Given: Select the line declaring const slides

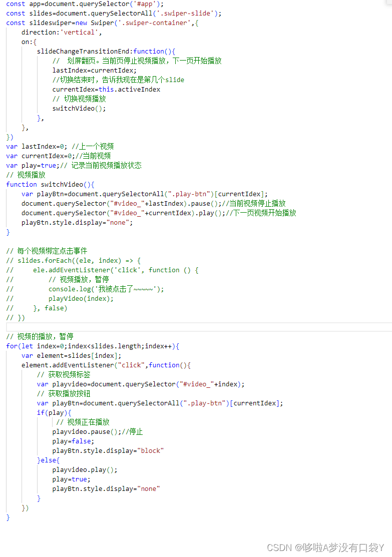Looking at the screenshot, I should [114, 14].
